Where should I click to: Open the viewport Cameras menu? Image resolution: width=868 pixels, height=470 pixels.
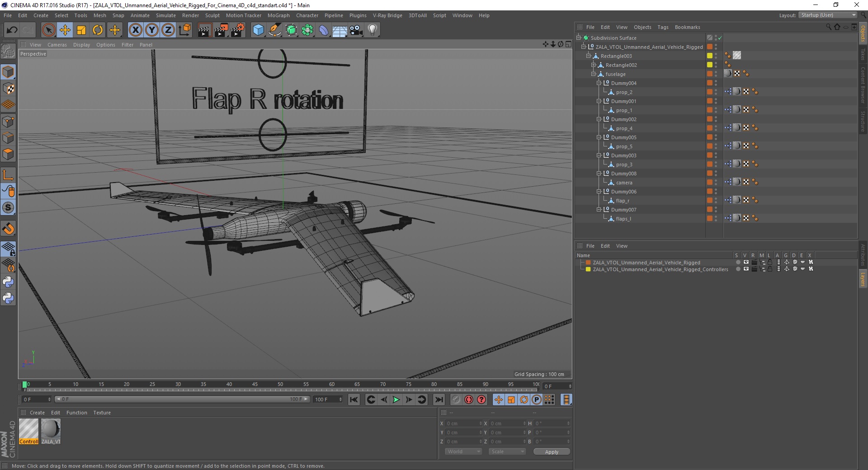click(x=57, y=45)
